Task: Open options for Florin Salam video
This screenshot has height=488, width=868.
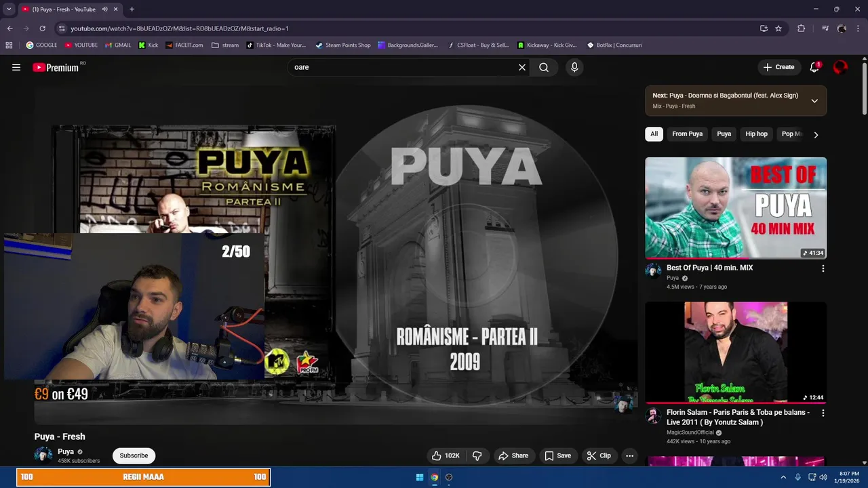Action: coord(823,413)
